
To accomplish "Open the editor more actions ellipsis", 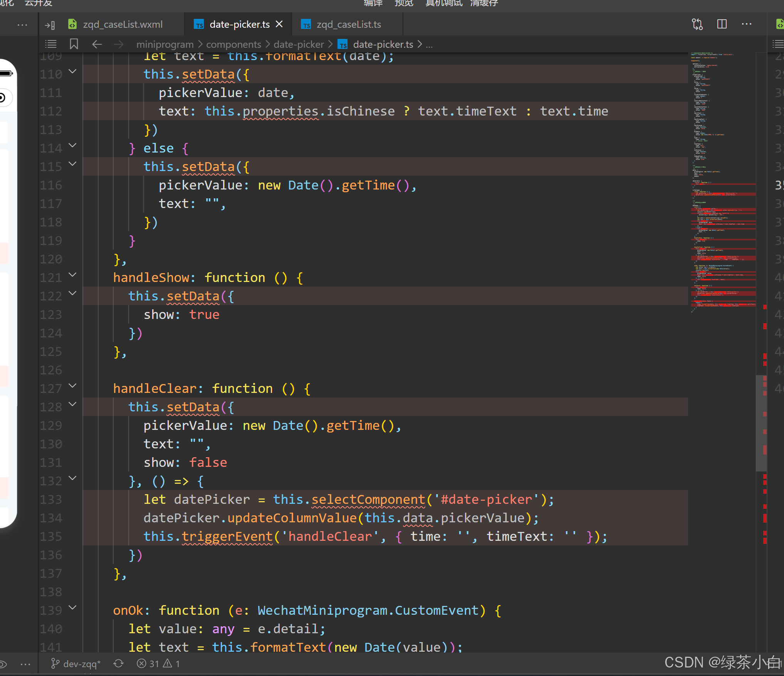I will [x=746, y=24].
